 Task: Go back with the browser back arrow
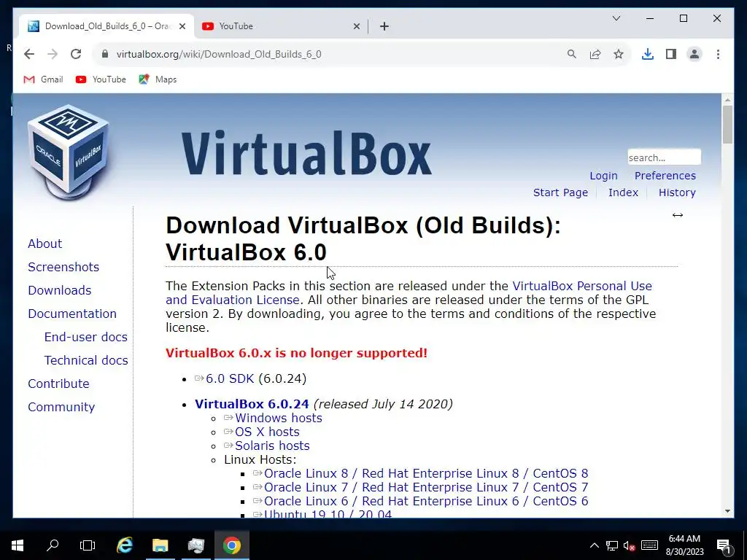coord(29,54)
